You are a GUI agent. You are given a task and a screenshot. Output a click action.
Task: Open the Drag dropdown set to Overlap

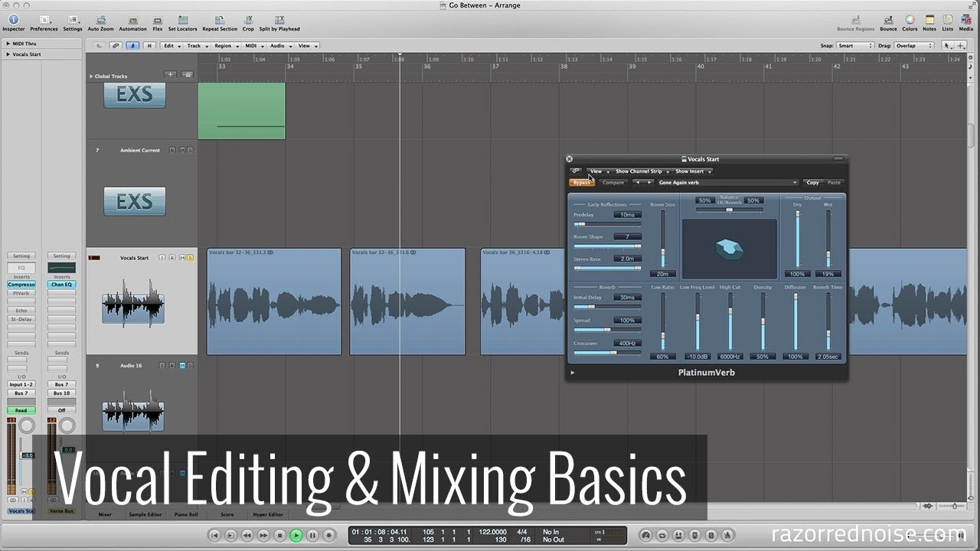point(915,46)
